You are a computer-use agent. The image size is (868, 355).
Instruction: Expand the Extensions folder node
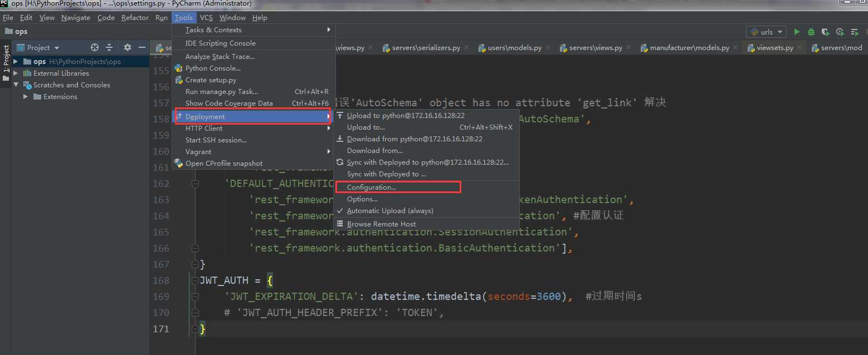point(26,96)
